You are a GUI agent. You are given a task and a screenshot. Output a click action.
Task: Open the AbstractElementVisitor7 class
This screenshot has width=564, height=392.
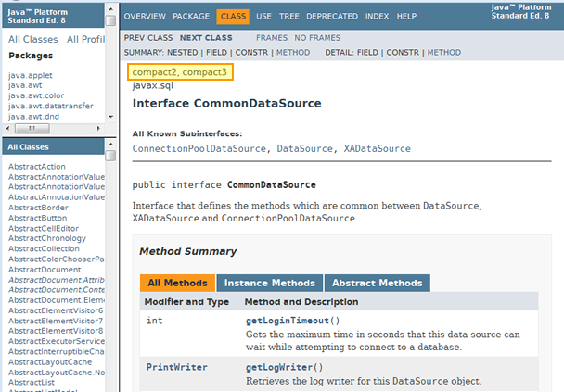pyautogui.click(x=56, y=321)
